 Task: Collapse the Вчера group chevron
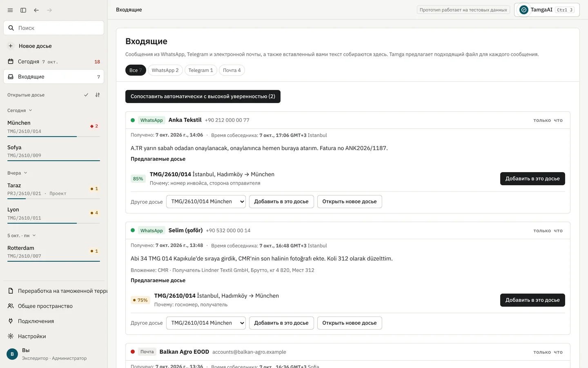tap(25, 173)
